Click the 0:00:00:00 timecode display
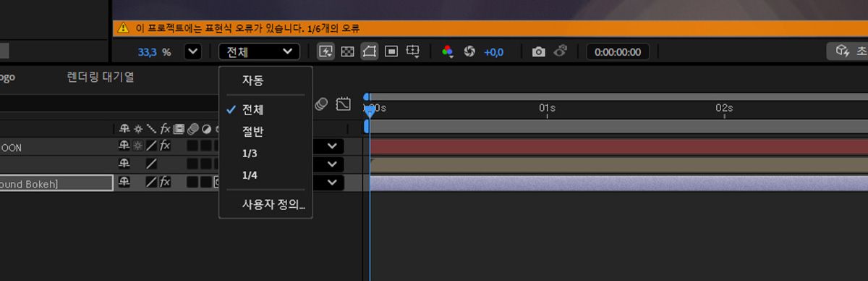Image resolution: width=868 pixels, height=281 pixels. click(618, 52)
